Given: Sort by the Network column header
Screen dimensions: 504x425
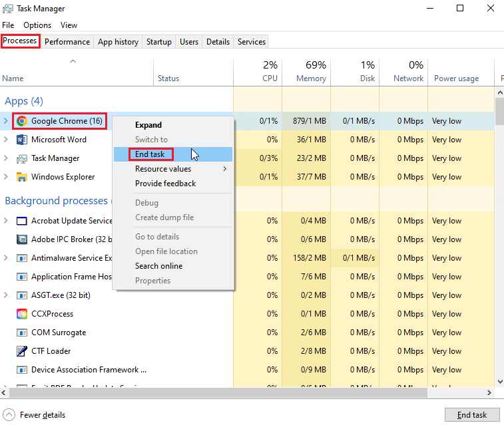Looking at the screenshot, I should pyautogui.click(x=403, y=72).
